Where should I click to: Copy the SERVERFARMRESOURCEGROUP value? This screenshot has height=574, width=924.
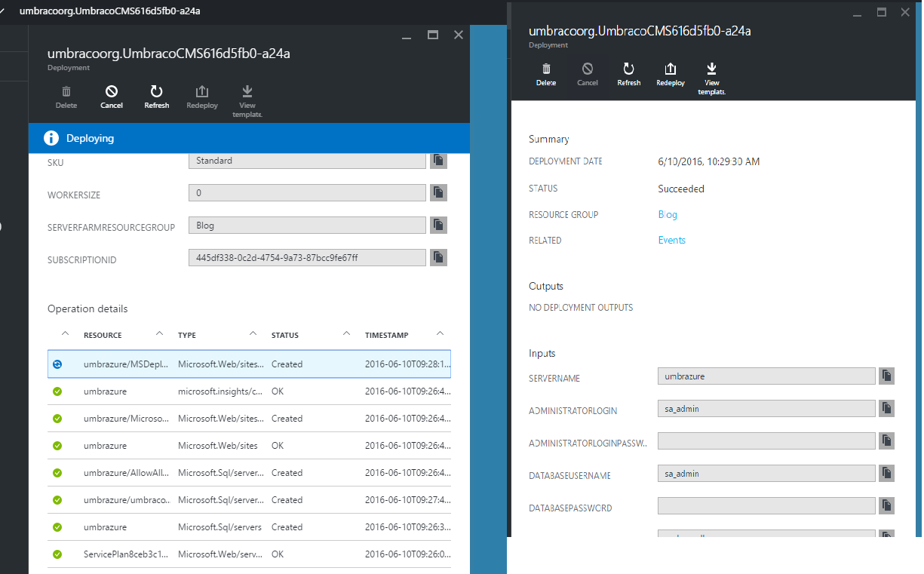[439, 225]
